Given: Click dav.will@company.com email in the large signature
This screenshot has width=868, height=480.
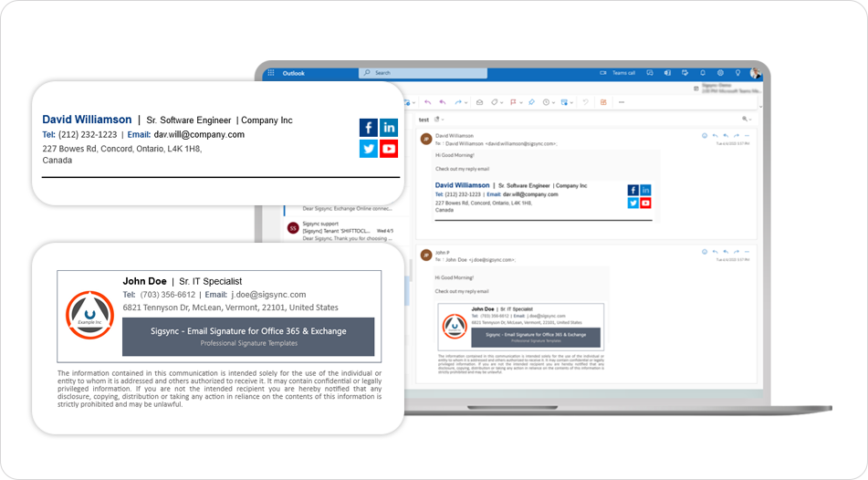Looking at the screenshot, I should (x=199, y=134).
